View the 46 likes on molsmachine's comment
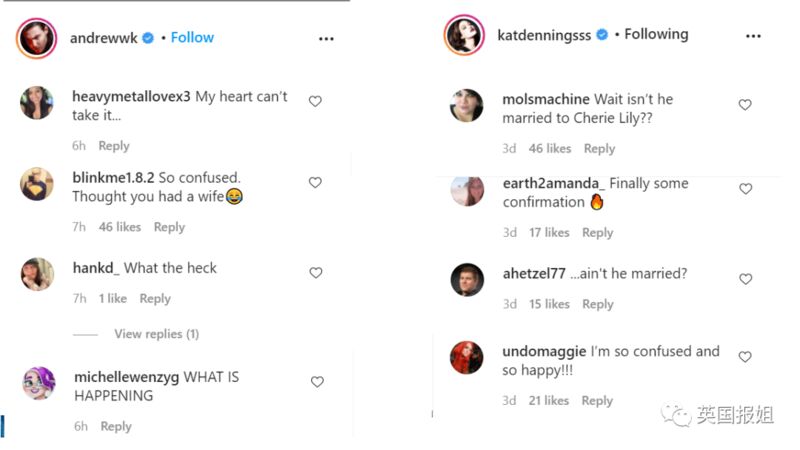This screenshot has height=450, width=800. pyautogui.click(x=549, y=148)
